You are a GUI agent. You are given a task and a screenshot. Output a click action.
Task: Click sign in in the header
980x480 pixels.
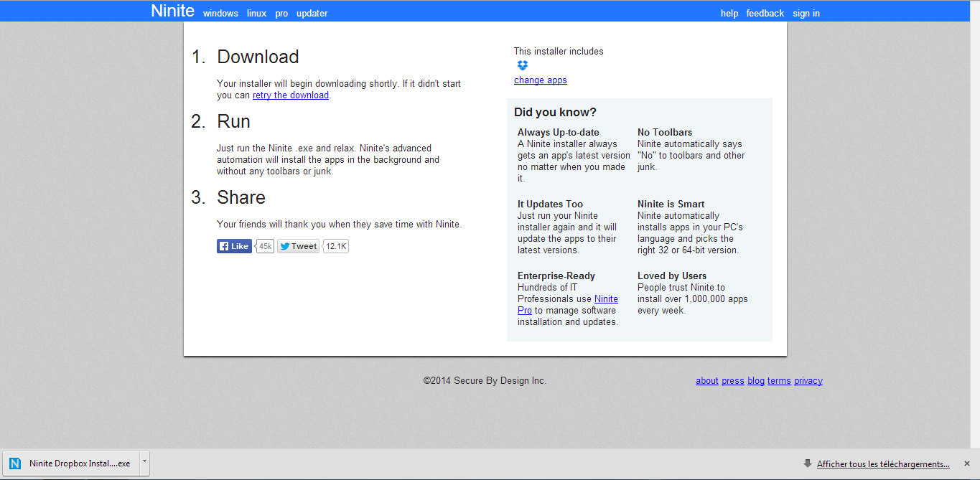coord(806,13)
